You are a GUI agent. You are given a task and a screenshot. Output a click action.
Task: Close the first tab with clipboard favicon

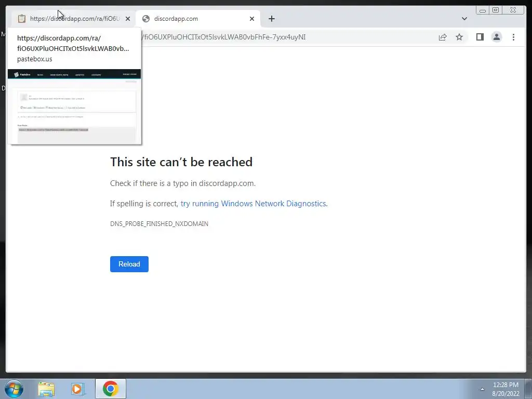pyautogui.click(x=128, y=19)
